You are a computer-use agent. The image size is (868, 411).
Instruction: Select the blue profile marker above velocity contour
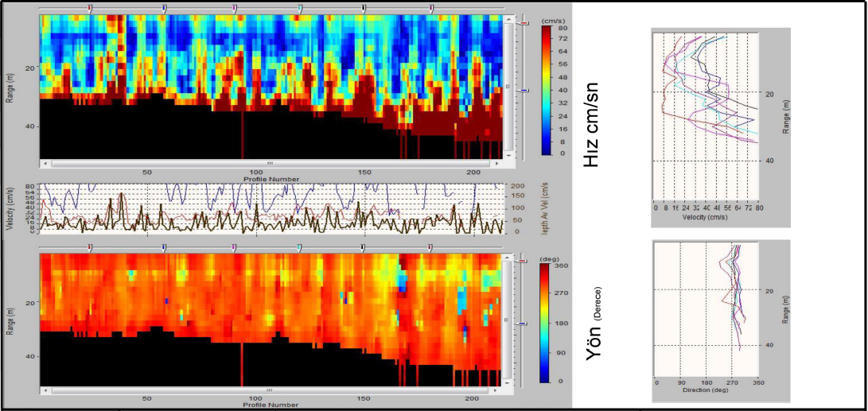[x=163, y=8]
